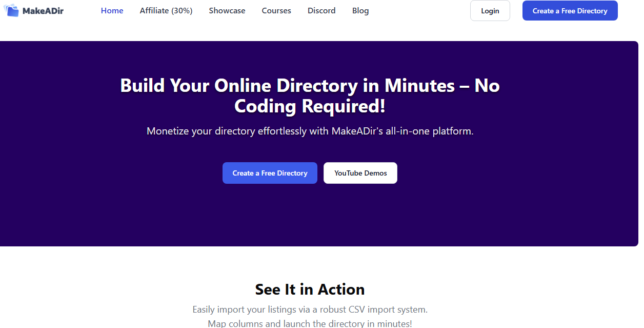Click the 'Build Your Online Directory in Minutes' headline
The width and height of the screenshot is (644, 328).
click(x=310, y=95)
